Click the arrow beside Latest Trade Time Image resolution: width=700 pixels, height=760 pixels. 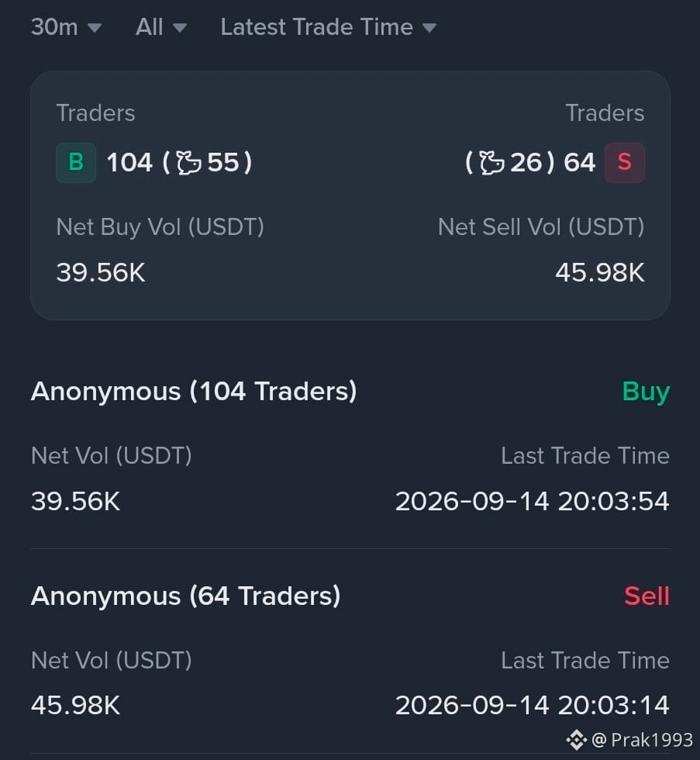pos(429,28)
